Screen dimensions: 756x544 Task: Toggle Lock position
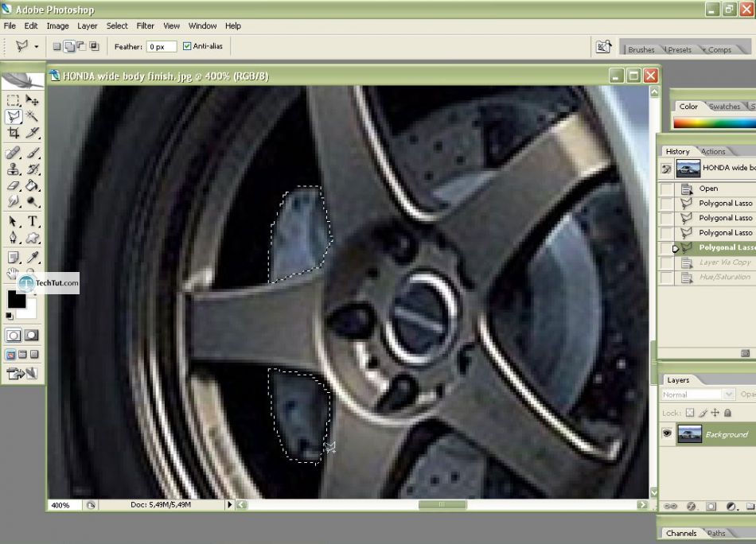715,413
